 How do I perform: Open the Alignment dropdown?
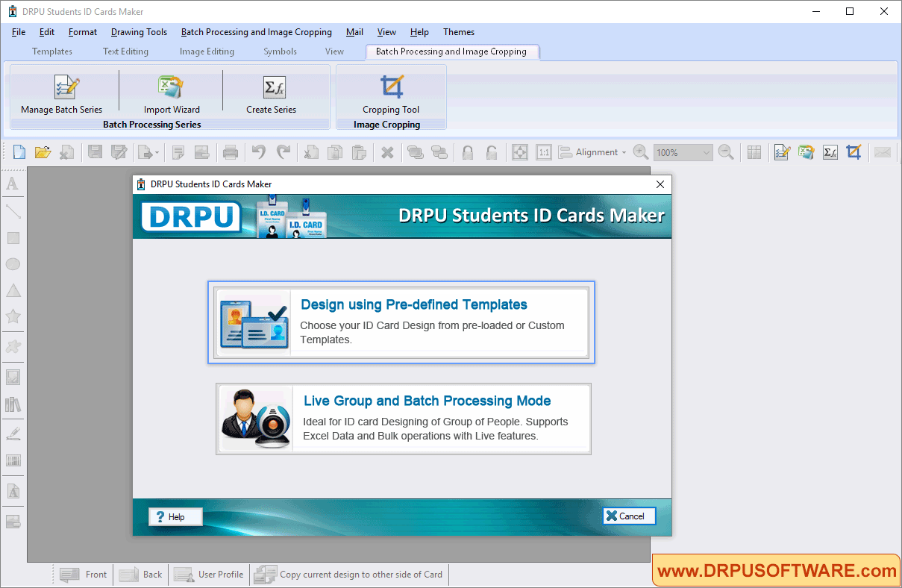pos(593,152)
